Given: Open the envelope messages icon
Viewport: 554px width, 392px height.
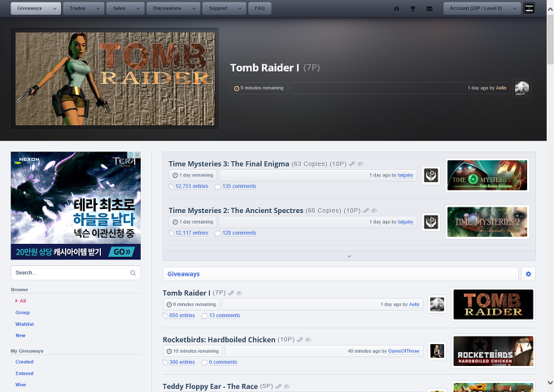Looking at the screenshot, I should pos(430,8).
